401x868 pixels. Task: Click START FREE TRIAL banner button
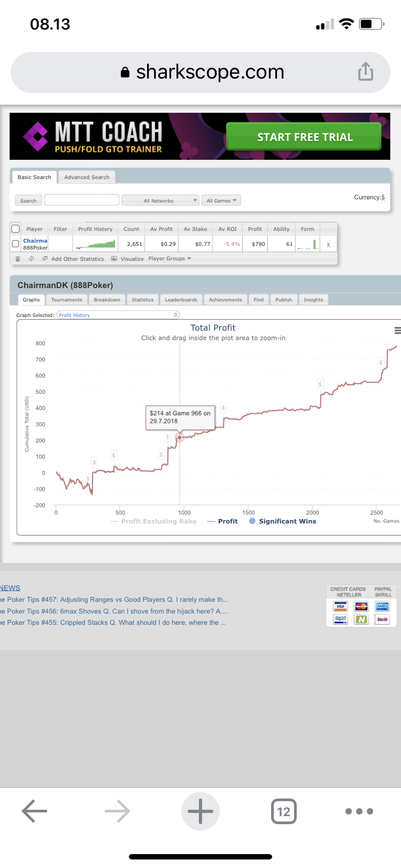(304, 137)
